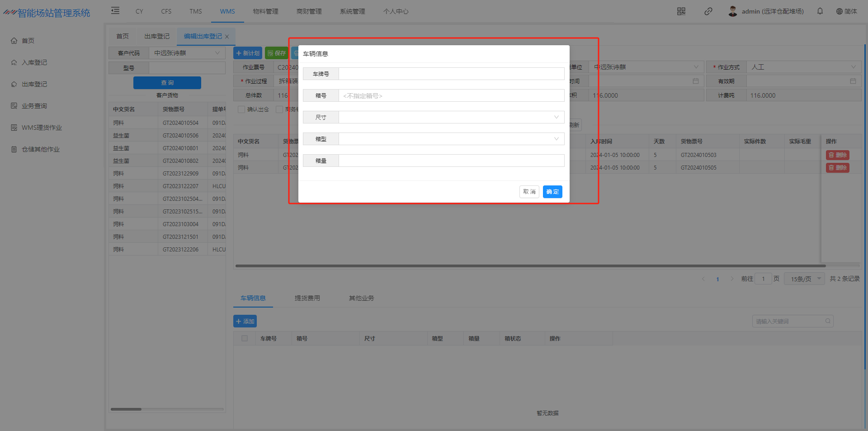
Task: Click the link chain icon in header
Action: (708, 11)
